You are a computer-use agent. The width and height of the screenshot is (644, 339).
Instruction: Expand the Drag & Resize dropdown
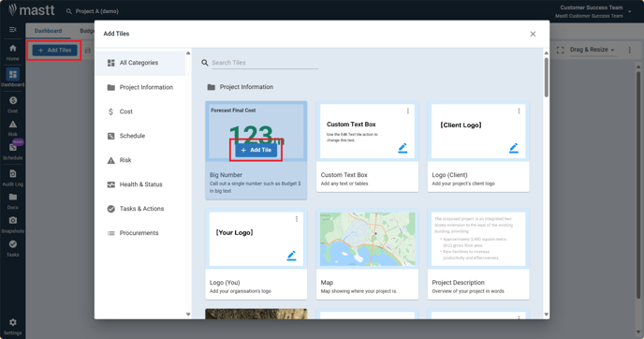[593, 50]
